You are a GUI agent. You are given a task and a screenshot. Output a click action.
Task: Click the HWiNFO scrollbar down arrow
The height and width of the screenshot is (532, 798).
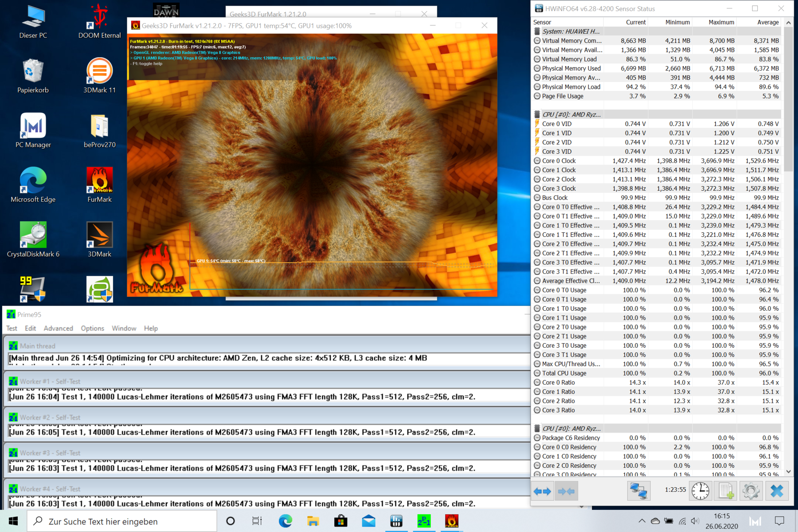788,472
